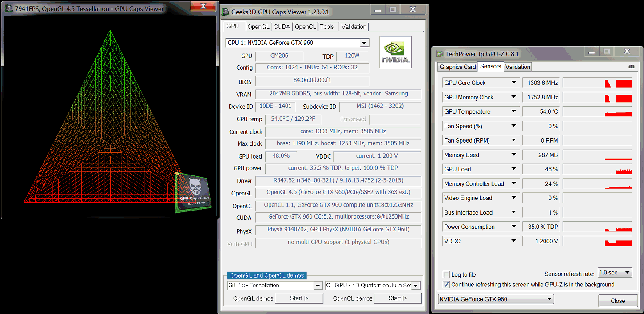This screenshot has height=314, width=644.
Task: Click the 10DE - 1401 Device ID field
Action: click(275, 107)
